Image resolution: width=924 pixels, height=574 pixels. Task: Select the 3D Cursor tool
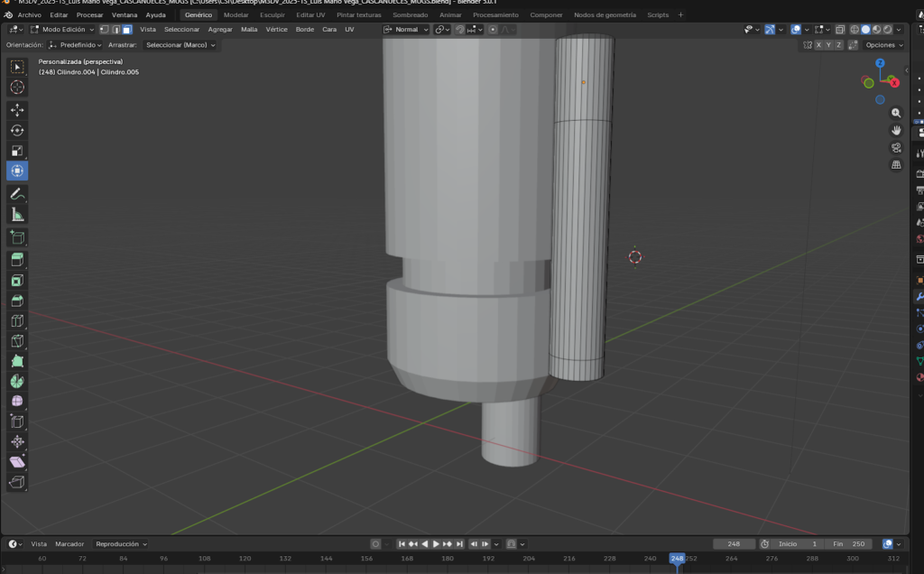pyautogui.click(x=17, y=87)
